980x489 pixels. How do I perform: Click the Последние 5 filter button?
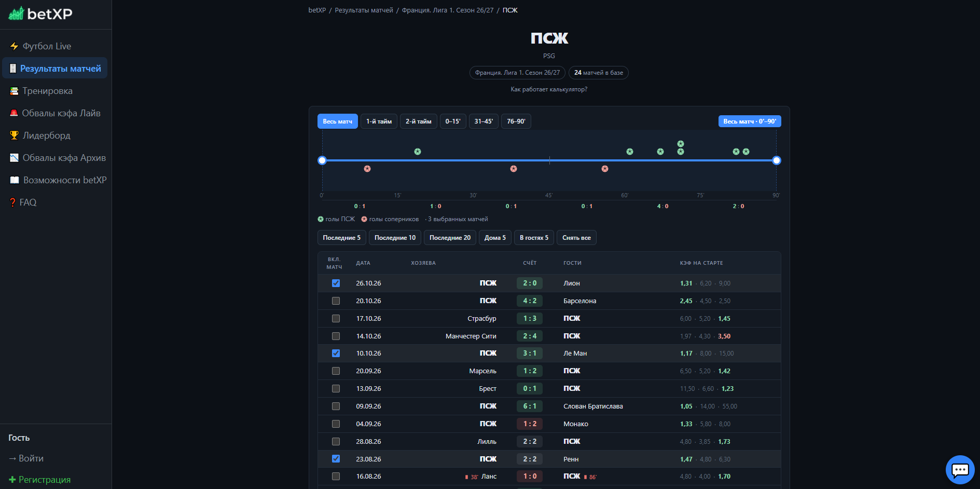point(342,238)
